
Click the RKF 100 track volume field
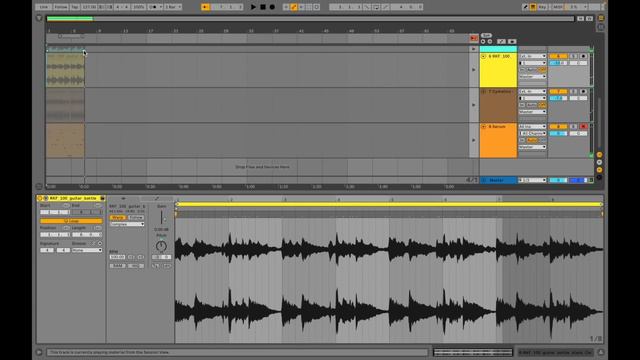coord(558,63)
